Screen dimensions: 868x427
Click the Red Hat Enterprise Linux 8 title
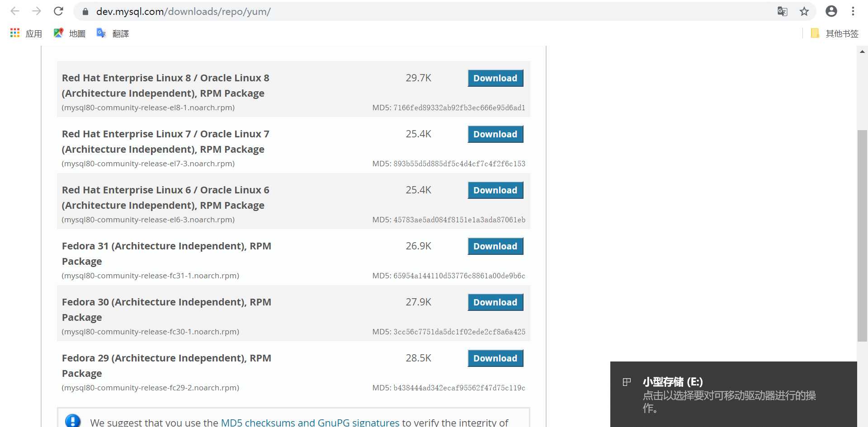165,85
